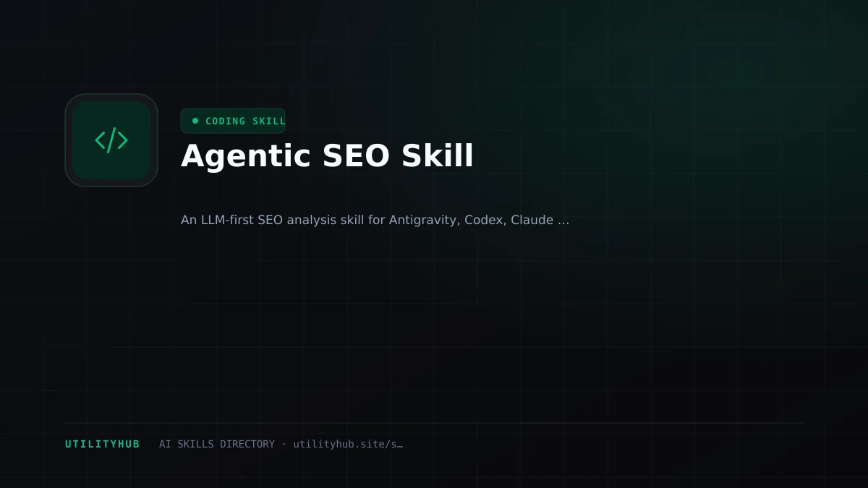Click the CODING SKILL badge
Viewport: 868px width, 488px height.
pos(233,121)
